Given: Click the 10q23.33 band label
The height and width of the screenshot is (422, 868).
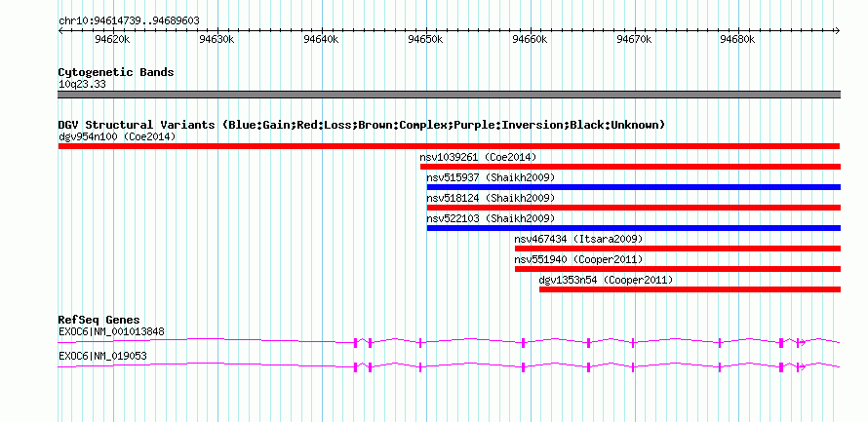Looking at the screenshot, I should (82, 85).
